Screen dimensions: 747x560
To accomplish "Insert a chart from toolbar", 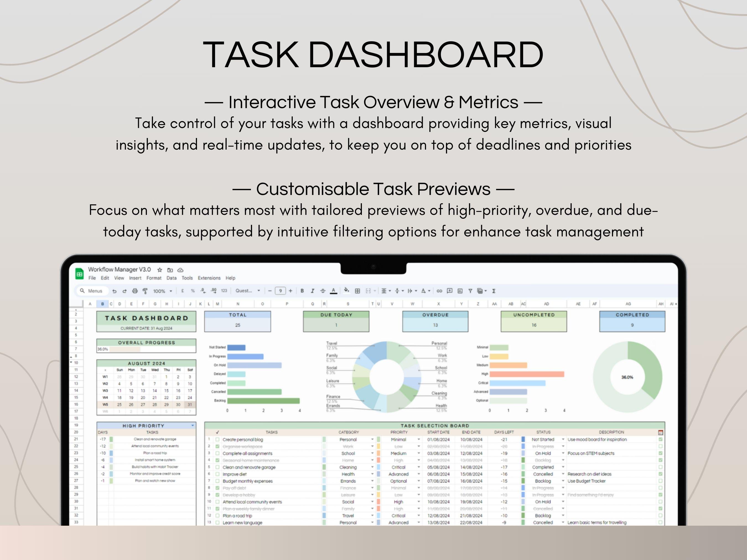I will point(460,291).
